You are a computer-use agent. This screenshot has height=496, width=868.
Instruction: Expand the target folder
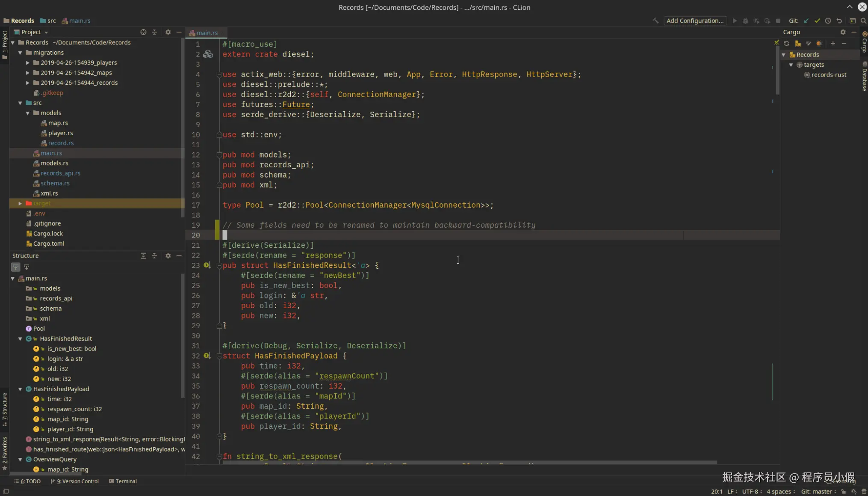(20, 203)
